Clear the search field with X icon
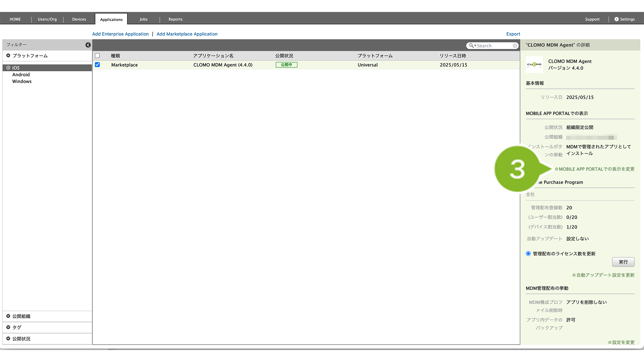This screenshot has height=362, width=644. pos(515,46)
